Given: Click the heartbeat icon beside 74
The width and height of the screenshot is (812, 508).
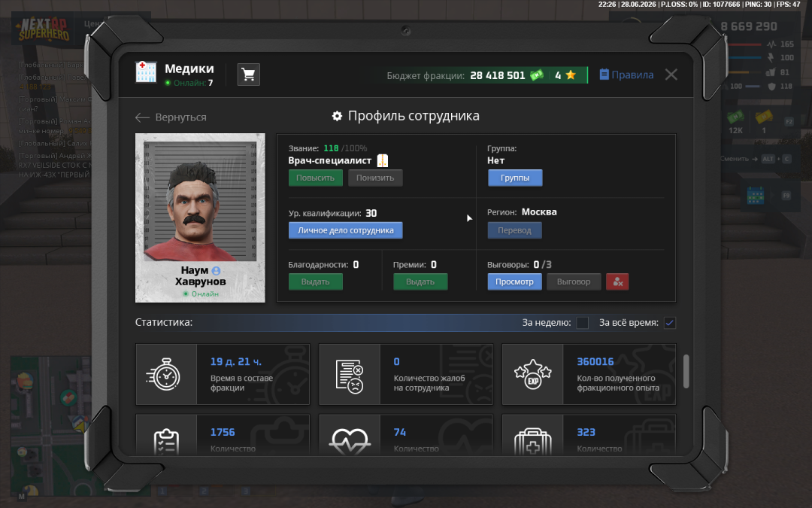Looking at the screenshot, I should tap(350, 443).
